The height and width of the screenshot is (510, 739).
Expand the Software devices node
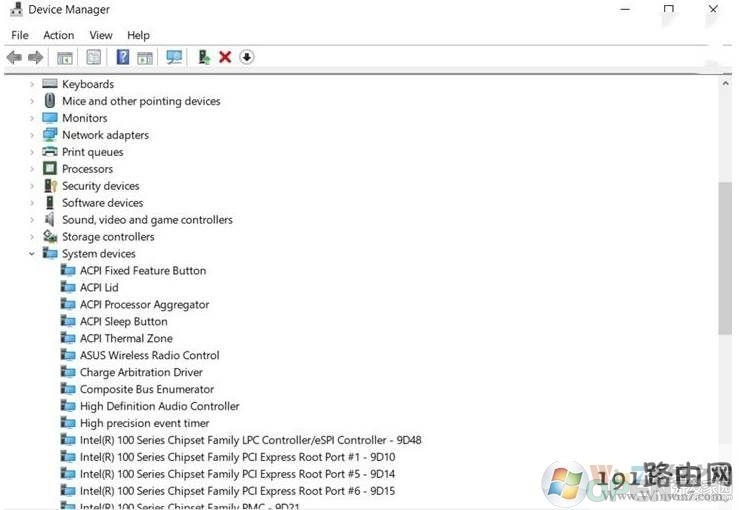[x=32, y=203]
